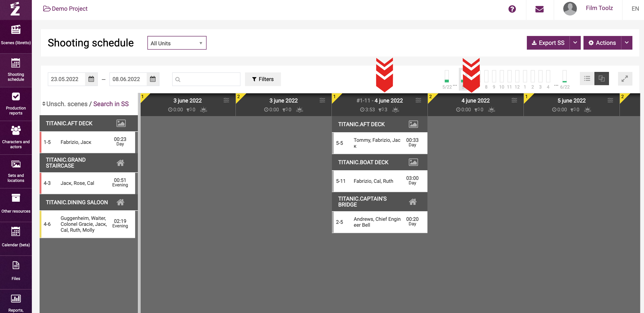Viewport: 644px width, 313px height.
Task: Go to Characters and actors
Action: pos(16,138)
